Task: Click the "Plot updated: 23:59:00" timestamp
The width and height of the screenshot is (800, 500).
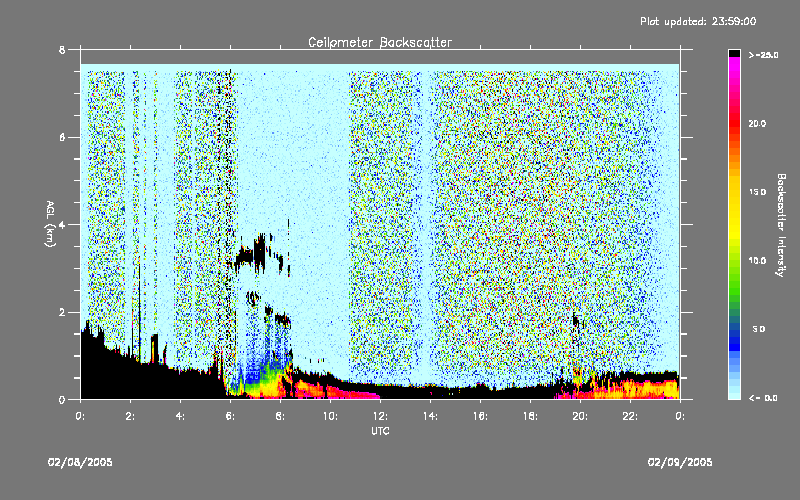Action: [698, 21]
